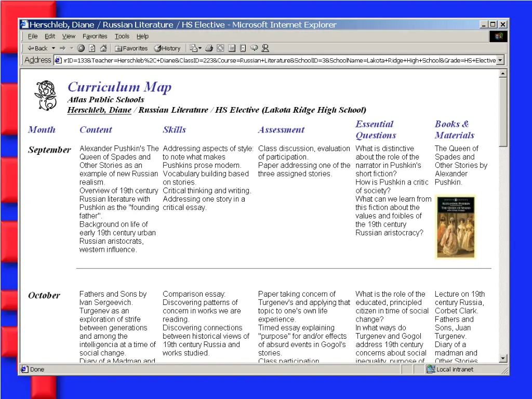Open the Help menu

pos(142,36)
